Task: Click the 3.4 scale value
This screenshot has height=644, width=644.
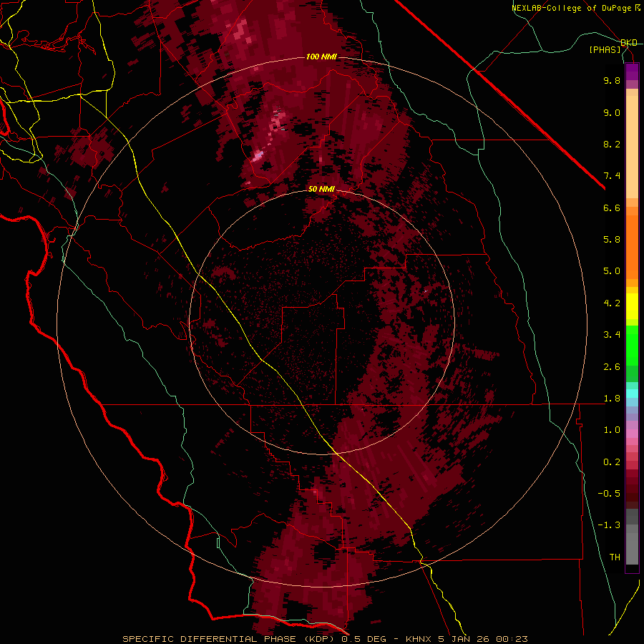Action: point(612,335)
